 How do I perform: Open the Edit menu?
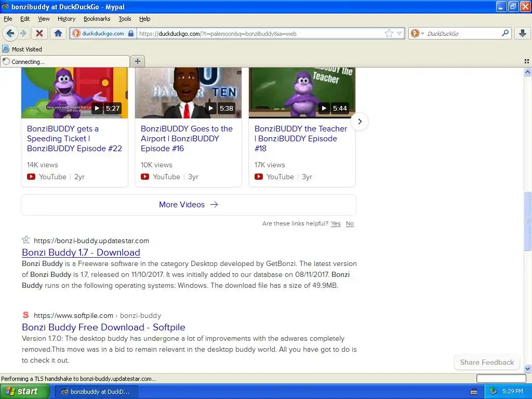click(x=25, y=19)
